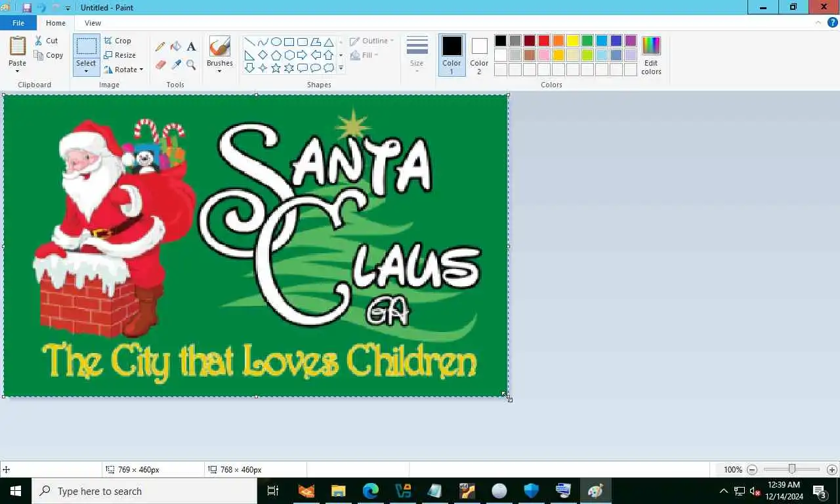Activate Color 2 background selector
Viewport: 840px width, 504px height.
point(479,55)
